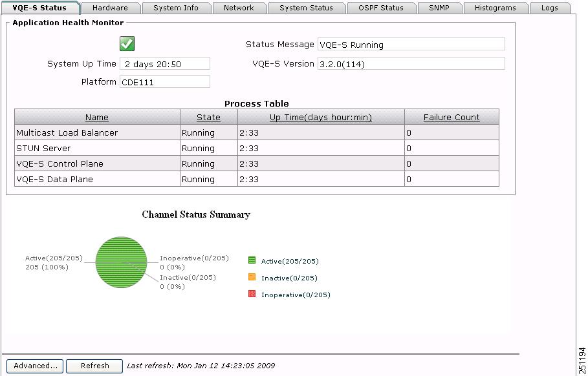Image resolution: width=588 pixels, height=376 pixels.
Task: Switch to the Hardware tab
Action: 110,8
